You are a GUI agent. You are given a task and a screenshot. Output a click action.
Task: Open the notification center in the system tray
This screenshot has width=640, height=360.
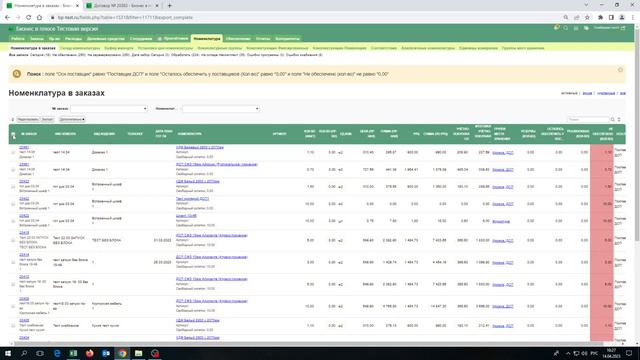click(629, 353)
